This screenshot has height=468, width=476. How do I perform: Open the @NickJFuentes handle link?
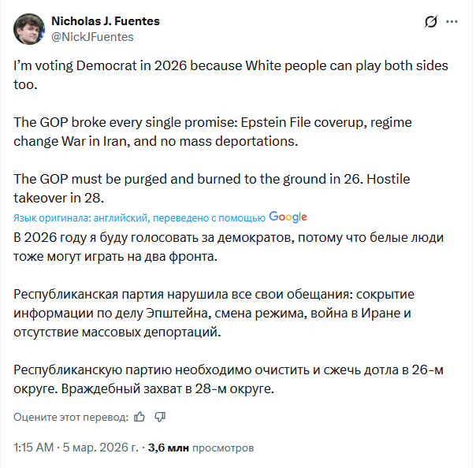[x=92, y=36]
